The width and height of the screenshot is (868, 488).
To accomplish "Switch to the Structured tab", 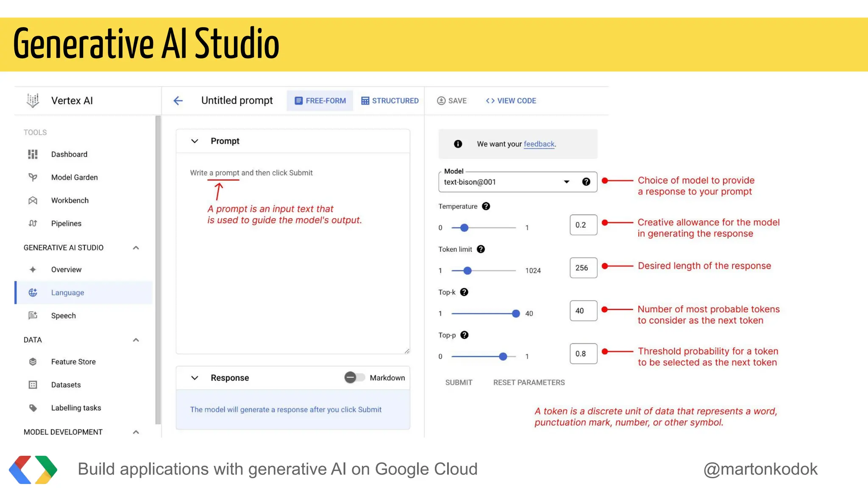I will pyautogui.click(x=389, y=100).
